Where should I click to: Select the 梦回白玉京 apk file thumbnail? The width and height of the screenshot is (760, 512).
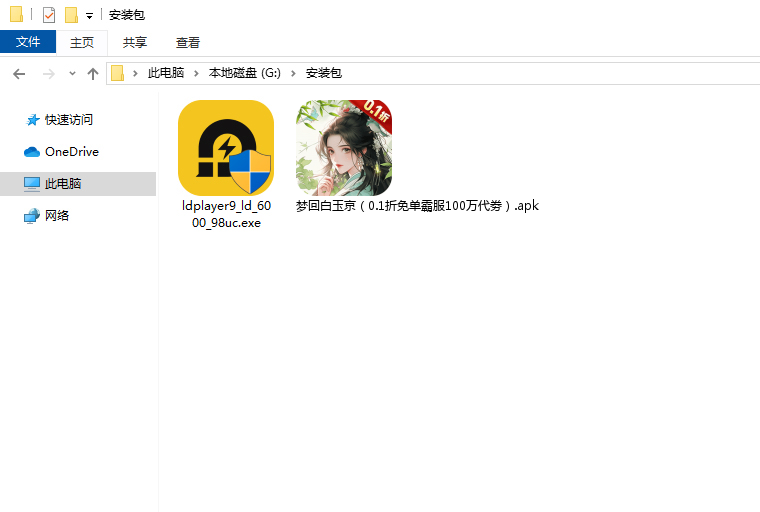point(343,148)
